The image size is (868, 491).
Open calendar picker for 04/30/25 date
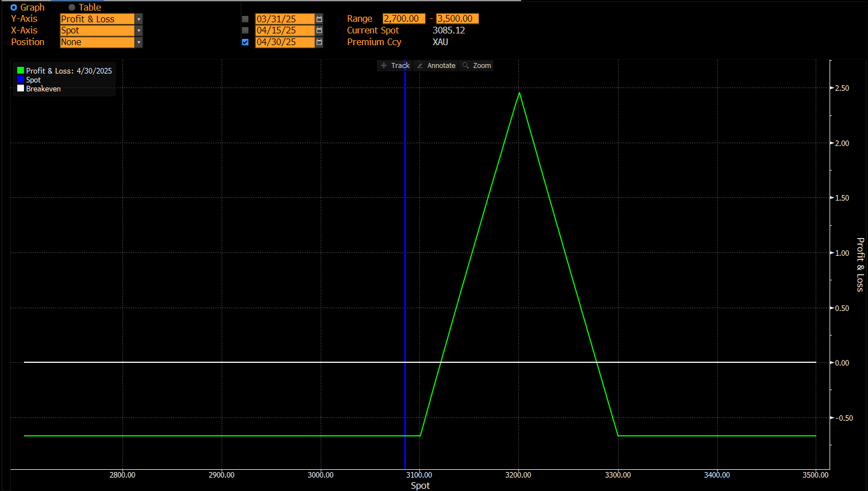(x=319, y=42)
